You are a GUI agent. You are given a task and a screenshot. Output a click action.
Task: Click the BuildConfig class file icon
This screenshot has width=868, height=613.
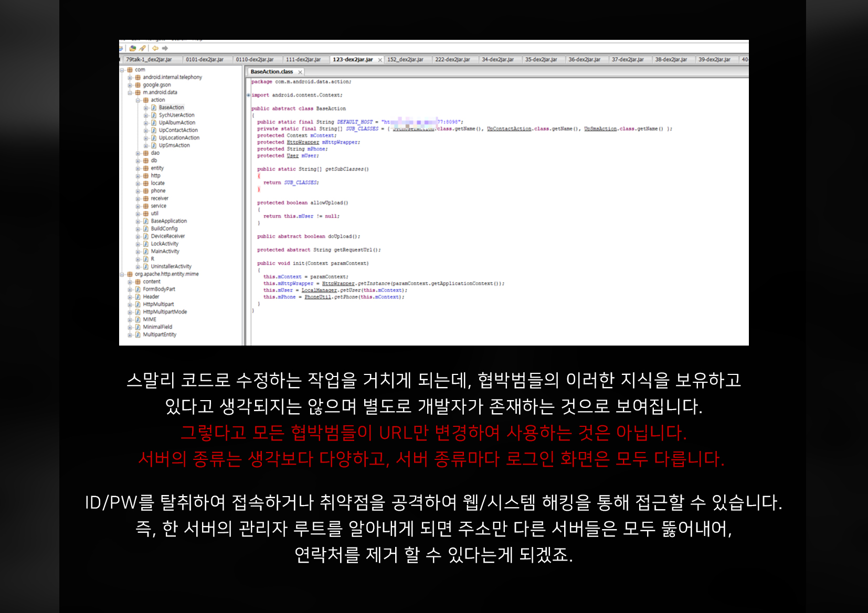coord(146,229)
